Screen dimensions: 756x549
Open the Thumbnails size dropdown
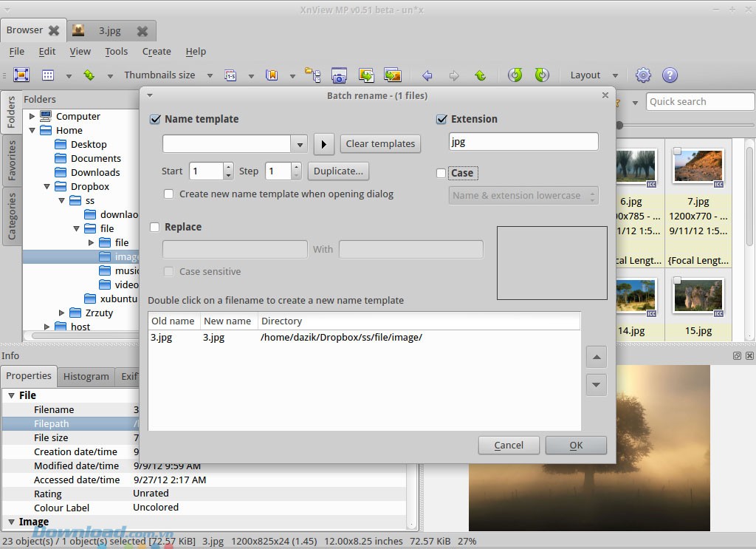210,75
